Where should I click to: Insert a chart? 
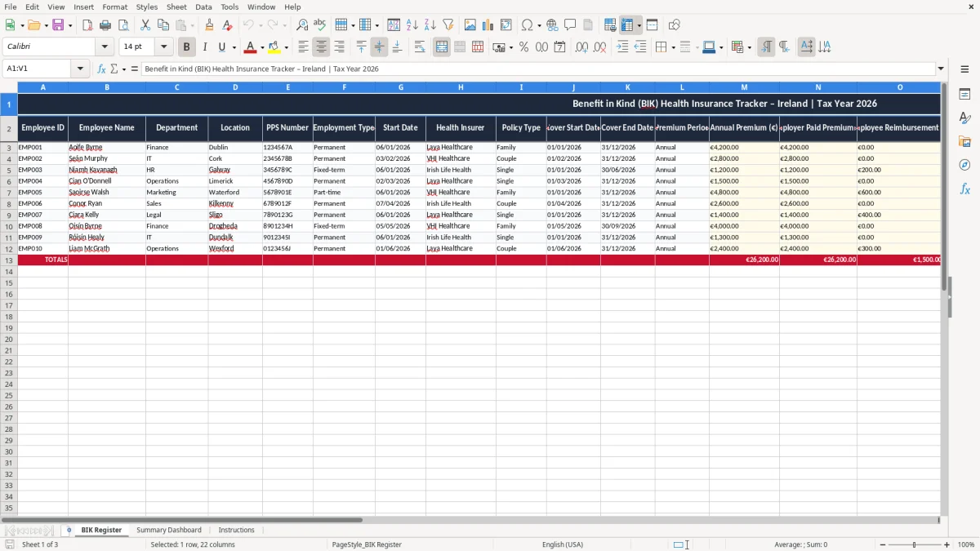(488, 25)
